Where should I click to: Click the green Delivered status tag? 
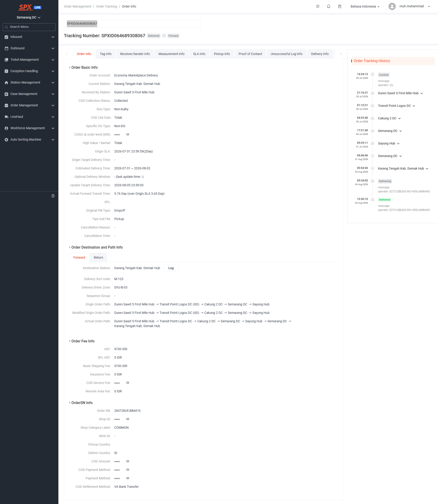[x=384, y=199]
